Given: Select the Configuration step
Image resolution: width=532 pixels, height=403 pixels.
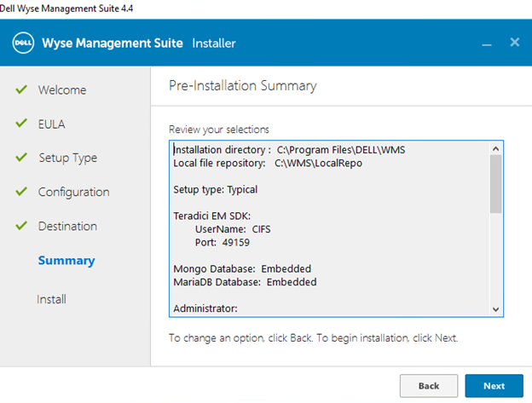Looking at the screenshot, I should (73, 193).
